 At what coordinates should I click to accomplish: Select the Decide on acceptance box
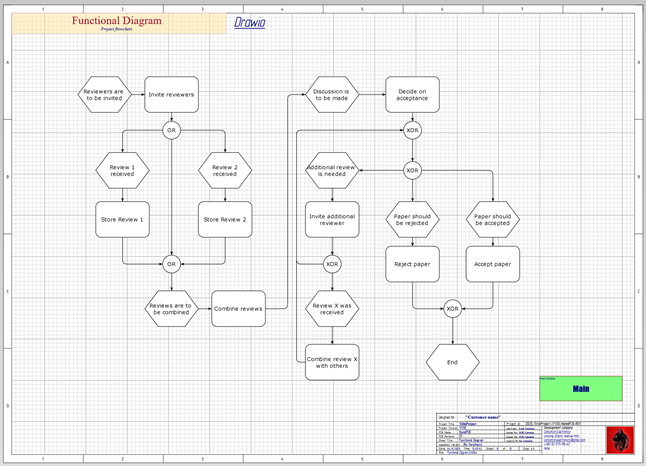pos(412,95)
